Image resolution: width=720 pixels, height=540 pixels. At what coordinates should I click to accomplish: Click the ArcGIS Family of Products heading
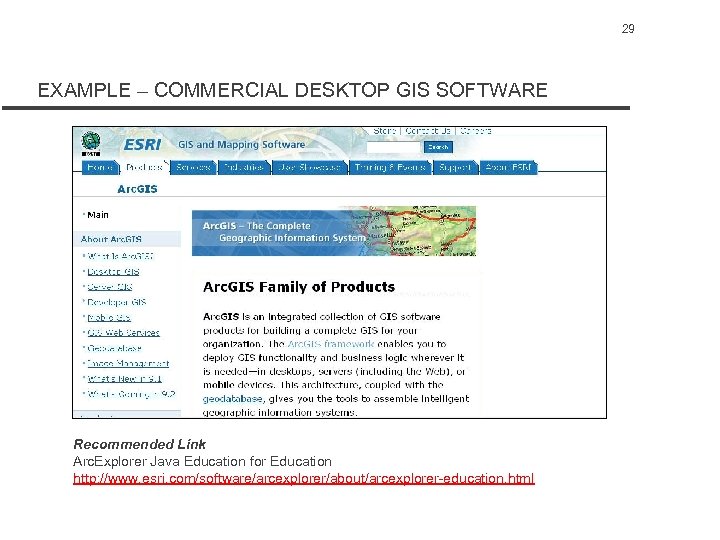pyautogui.click(x=299, y=287)
